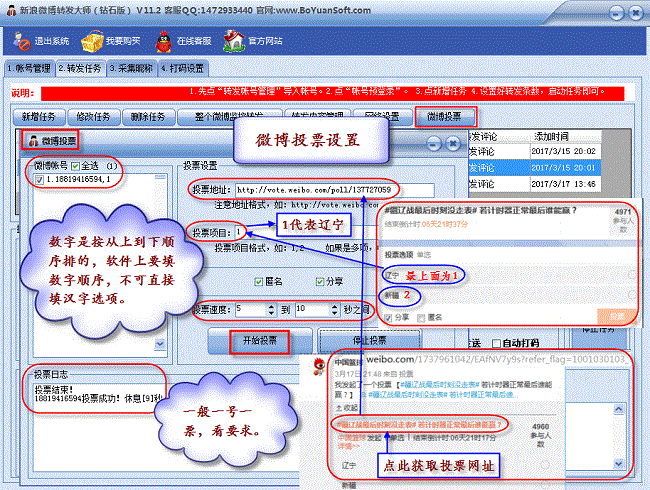650x490 pixels.
Task: Click the vote speed spinner after 5
Action: [272, 310]
